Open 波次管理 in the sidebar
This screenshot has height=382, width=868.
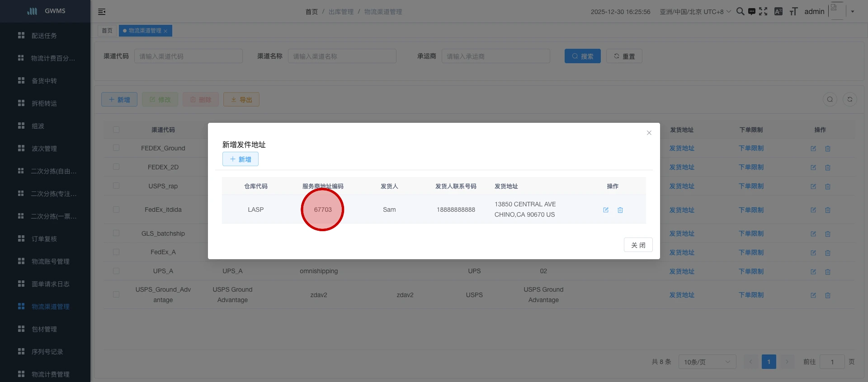(45, 149)
